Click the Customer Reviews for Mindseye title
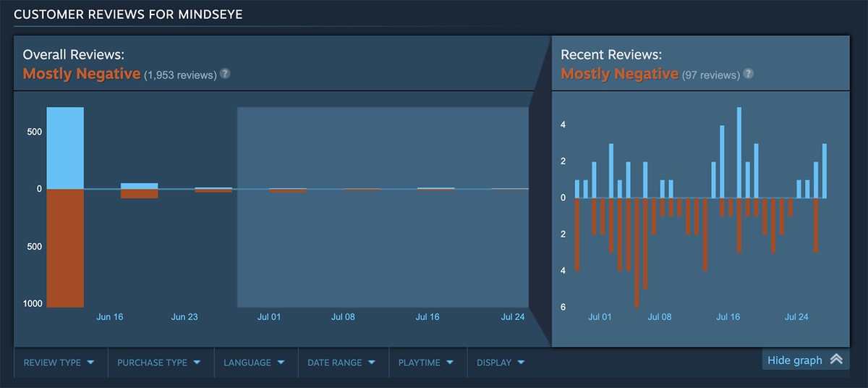Viewport: 868px width, 388px height. pyautogui.click(x=128, y=14)
